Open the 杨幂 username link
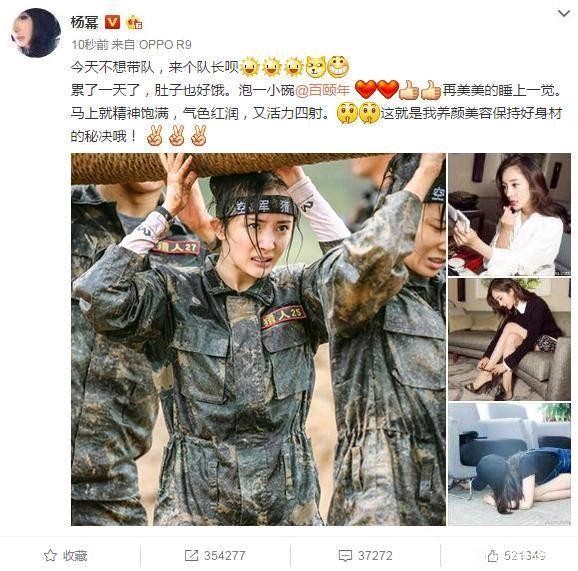 pos(84,23)
